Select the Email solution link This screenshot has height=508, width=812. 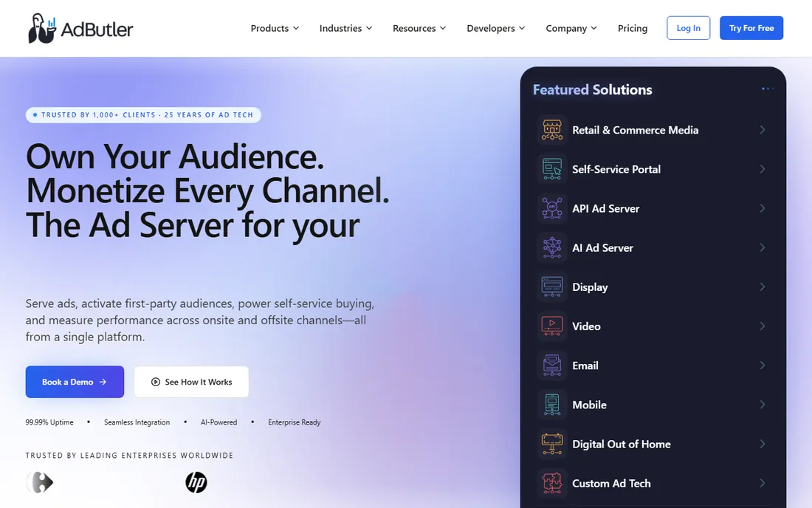pyautogui.click(x=653, y=365)
